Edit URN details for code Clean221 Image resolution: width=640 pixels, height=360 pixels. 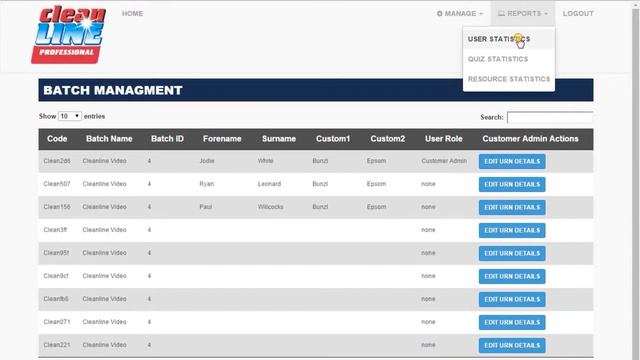512,345
